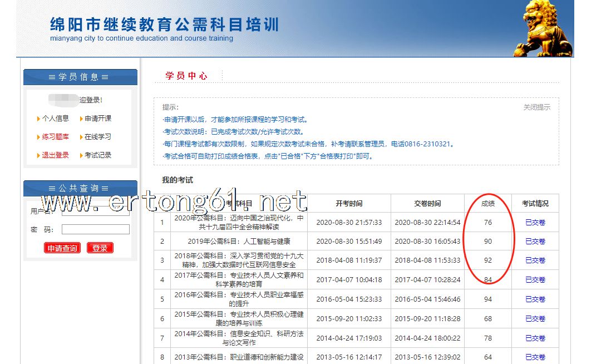Open the 练习题库 practice bank
The height and width of the screenshot is (364, 616).
coord(55,137)
